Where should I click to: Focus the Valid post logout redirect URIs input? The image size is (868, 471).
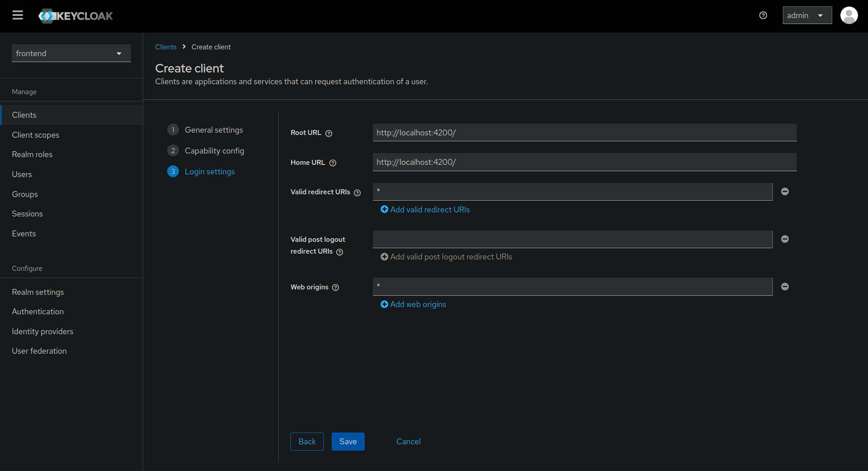573,239
